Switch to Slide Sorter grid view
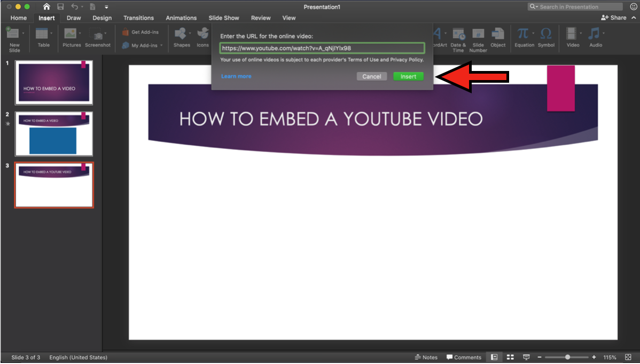640x364 pixels. [510, 357]
